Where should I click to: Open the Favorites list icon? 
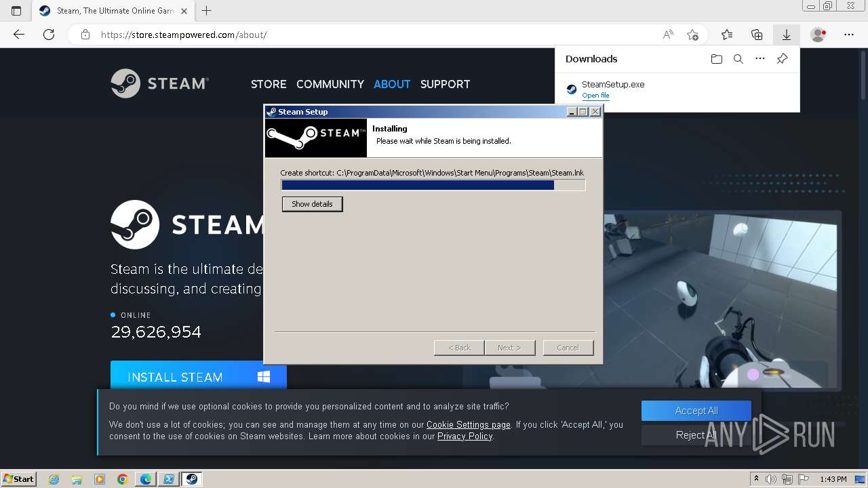pyautogui.click(x=727, y=35)
